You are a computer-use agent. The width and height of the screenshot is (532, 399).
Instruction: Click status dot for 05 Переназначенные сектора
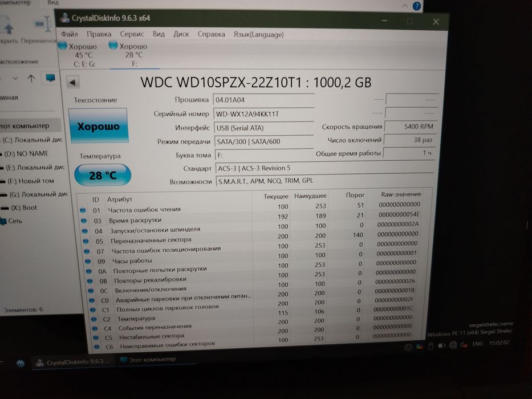pos(86,241)
